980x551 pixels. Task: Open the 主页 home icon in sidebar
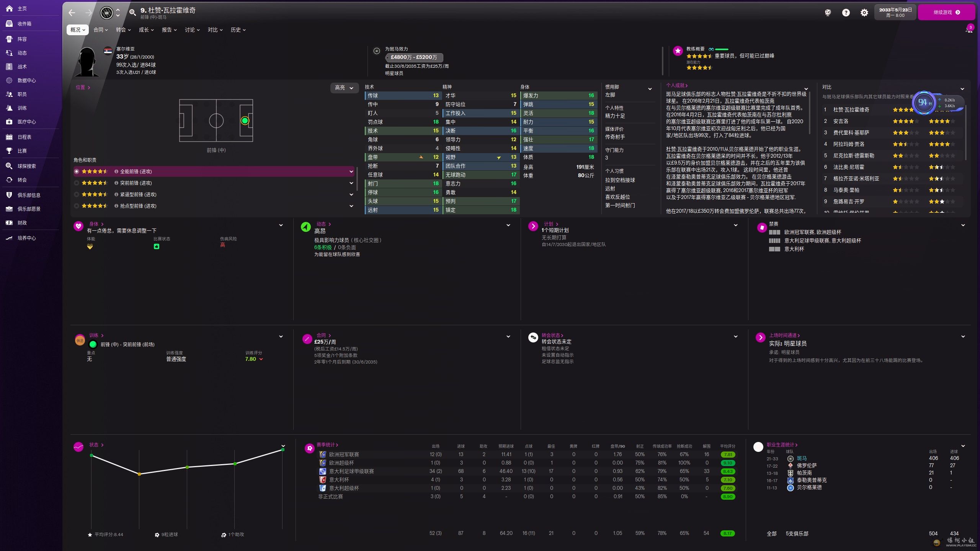click(10, 8)
